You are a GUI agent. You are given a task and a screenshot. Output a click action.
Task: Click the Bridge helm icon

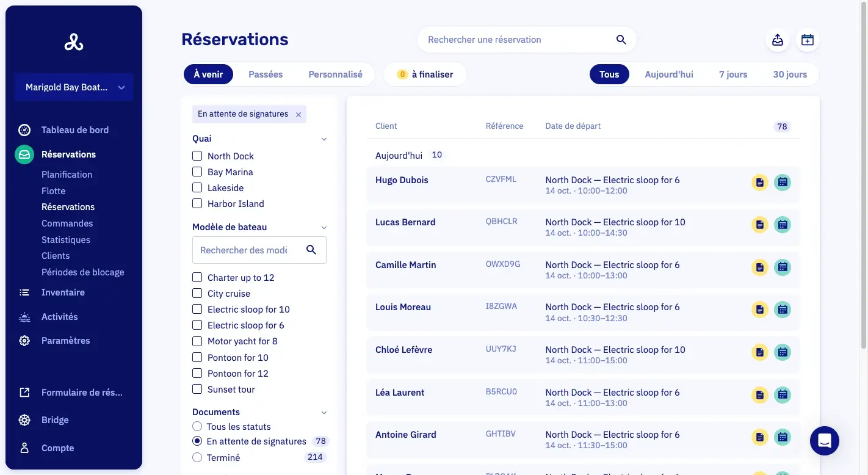tap(24, 420)
